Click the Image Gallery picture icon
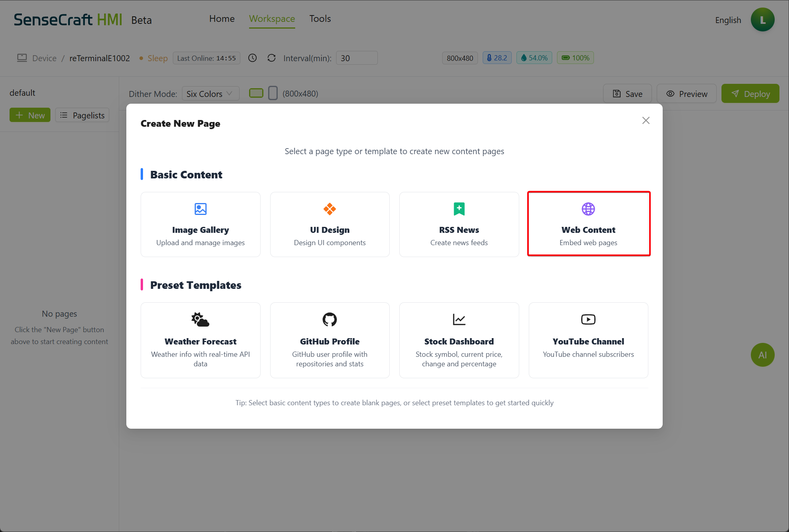The width and height of the screenshot is (789, 532). [200, 209]
